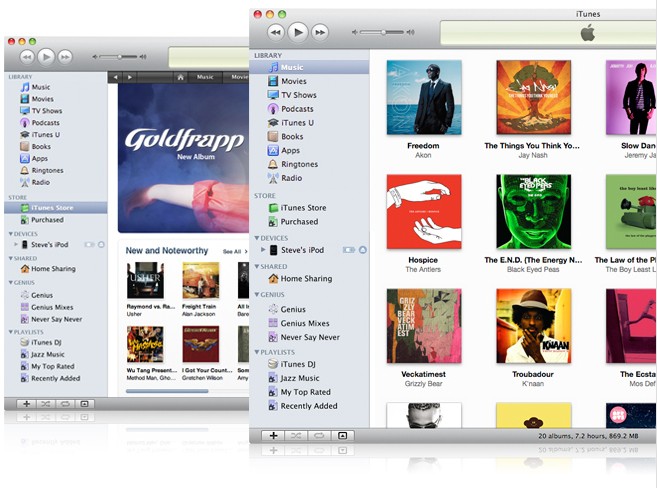The height and width of the screenshot is (488, 657).
Task: Click Play button in back iTunes window
Action: 46,57
